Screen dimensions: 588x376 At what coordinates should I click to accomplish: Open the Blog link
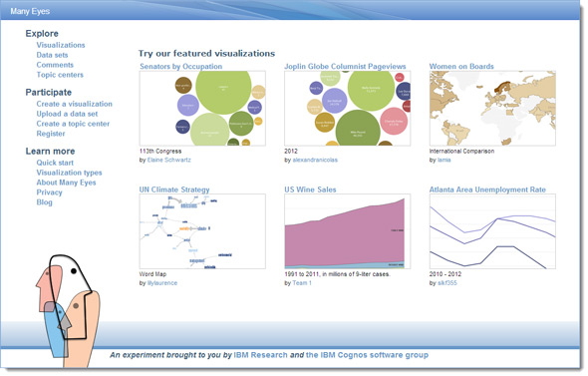point(44,202)
